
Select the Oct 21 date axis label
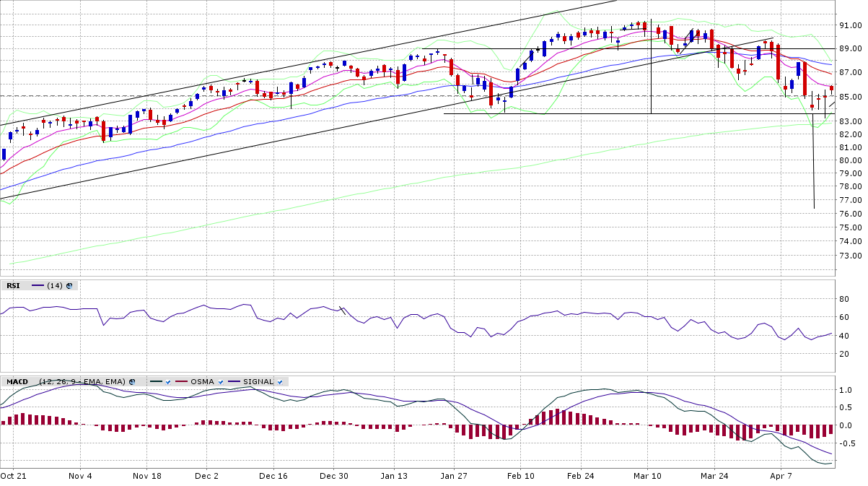click(x=13, y=476)
